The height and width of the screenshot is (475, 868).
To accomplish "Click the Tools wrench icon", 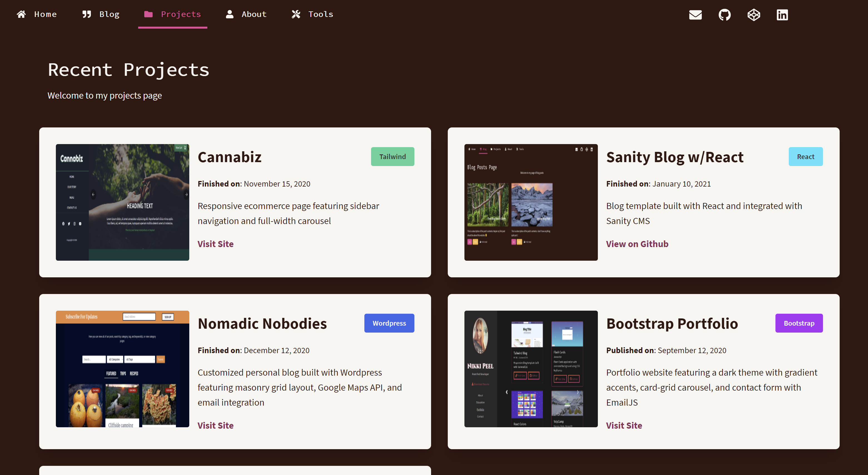I will [x=296, y=14].
